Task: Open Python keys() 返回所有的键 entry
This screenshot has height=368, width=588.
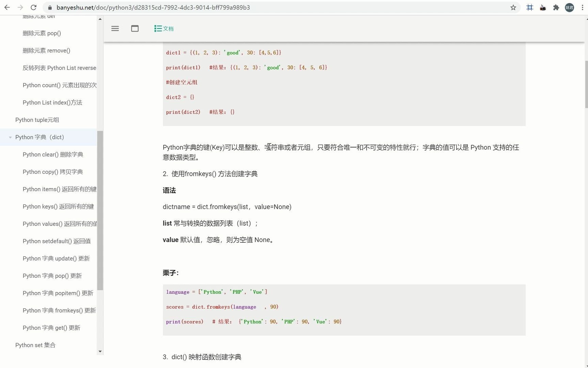Action: [x=58, y=206]
